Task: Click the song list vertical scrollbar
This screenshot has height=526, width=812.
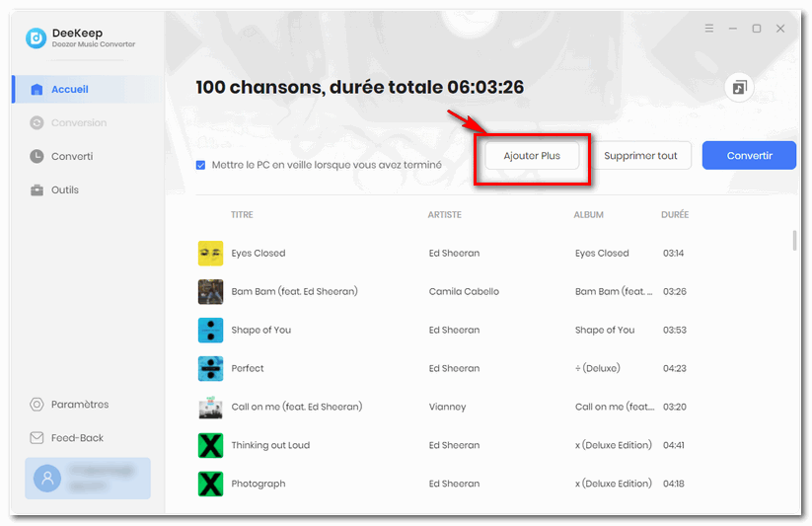Action: [x=794, y=241]
